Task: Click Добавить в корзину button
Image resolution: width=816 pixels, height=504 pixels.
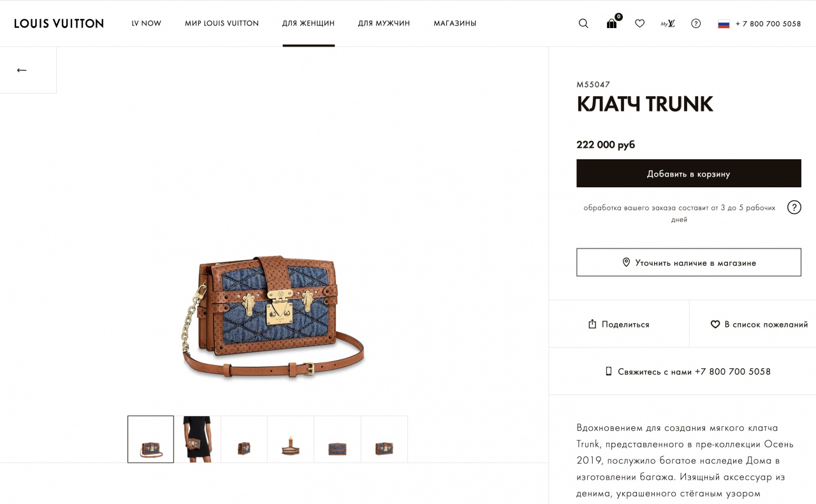Action: pos(688,173)
